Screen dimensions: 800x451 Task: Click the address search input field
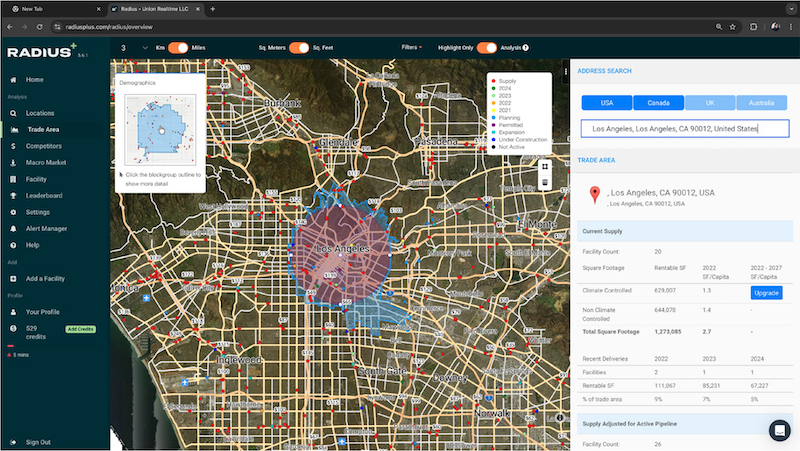685,129
